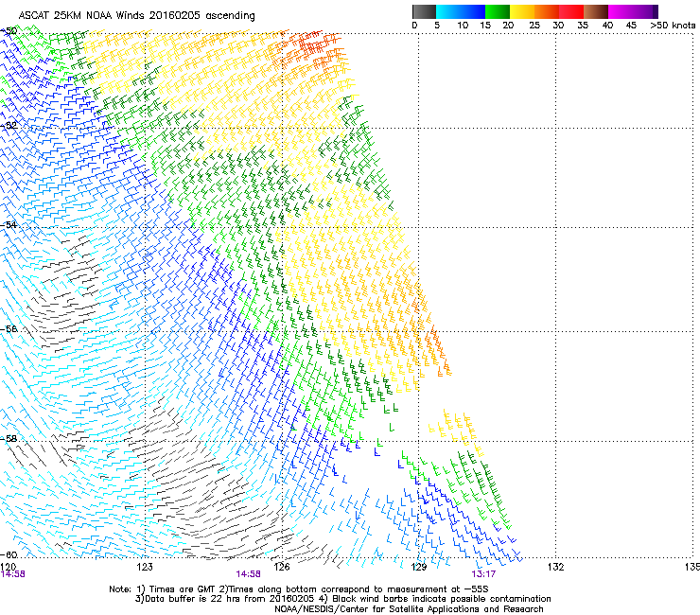
Task: Click the "-60" latitude axis label
Action: 9,554
